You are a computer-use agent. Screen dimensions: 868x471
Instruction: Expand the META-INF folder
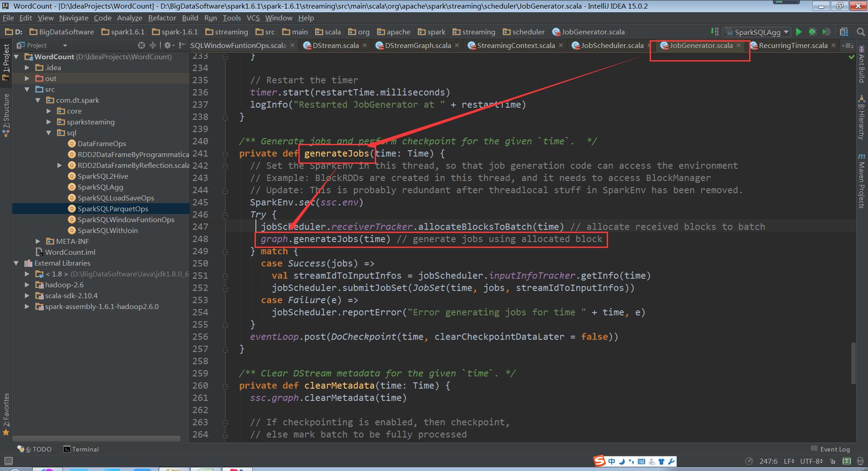[38, 241]
